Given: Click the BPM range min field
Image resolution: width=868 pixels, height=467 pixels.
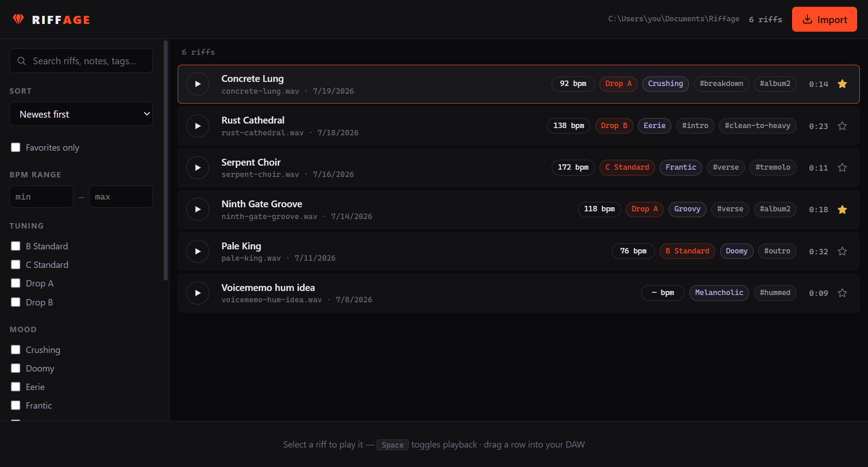Looking at the screenshot, I should click(x=41, y=197).
